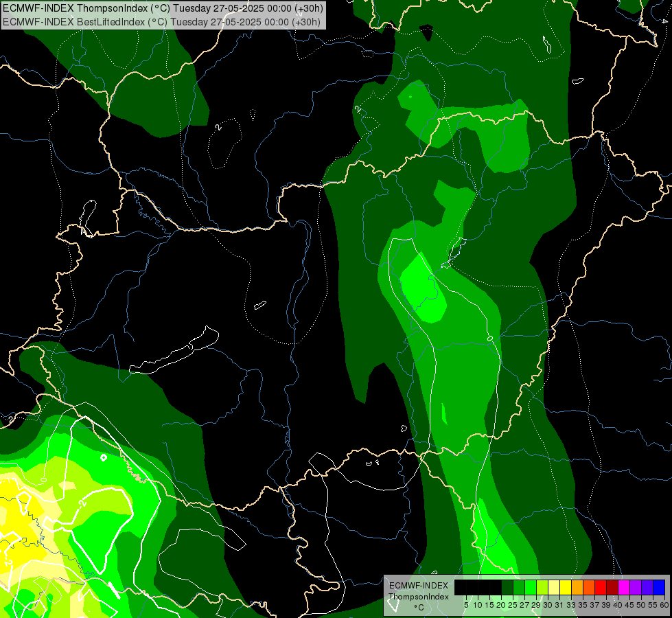Click the legend tick value 30

548,605
